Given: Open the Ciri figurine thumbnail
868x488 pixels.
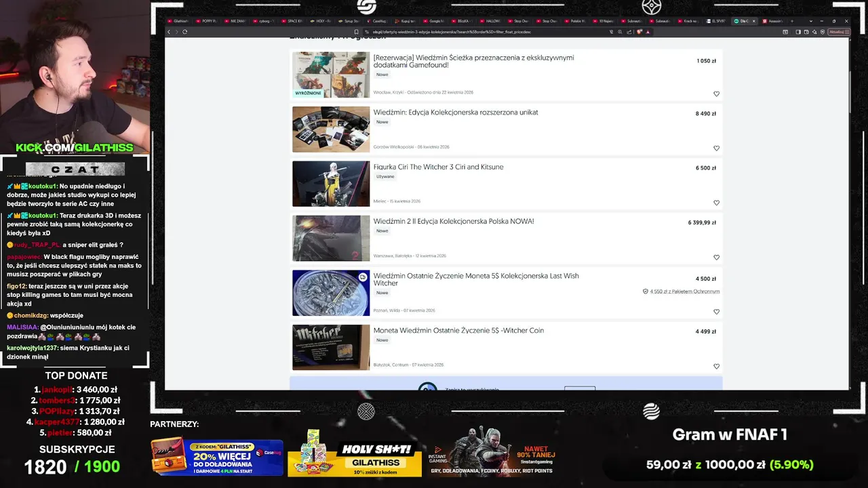Looking at the screenshot, I should pyautogui.click(x=331, y=184).
